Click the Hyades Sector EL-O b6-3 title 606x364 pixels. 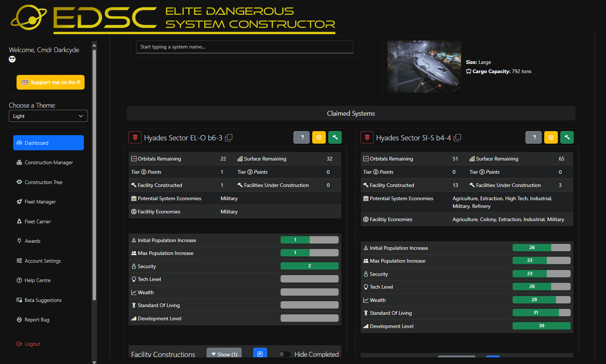tap(183, 138)
